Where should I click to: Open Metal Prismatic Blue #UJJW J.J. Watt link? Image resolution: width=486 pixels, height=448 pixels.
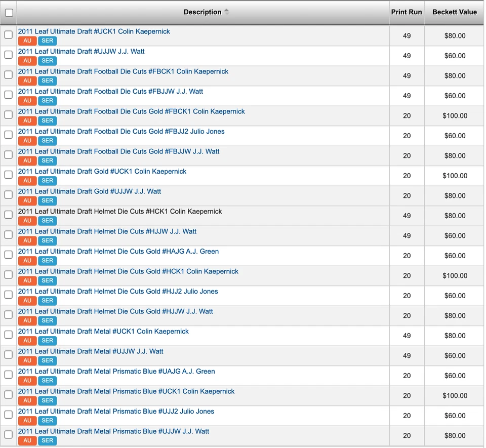(x=113, y=431)
